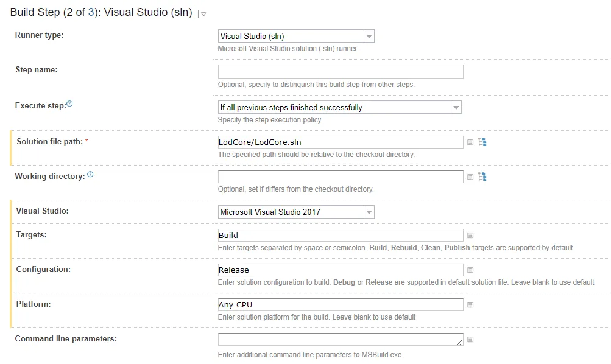Screen dimensions: 611x364
Task: Select the Configuration field showing Release
Action: pos(341,270)
